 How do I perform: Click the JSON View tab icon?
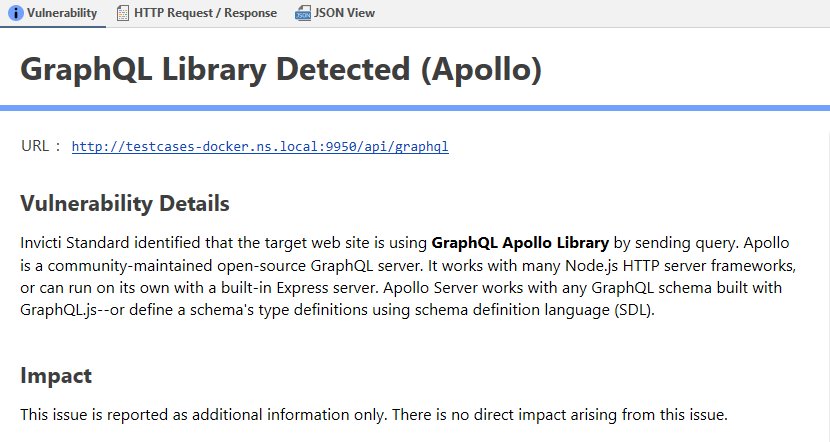tap(302, 13)
